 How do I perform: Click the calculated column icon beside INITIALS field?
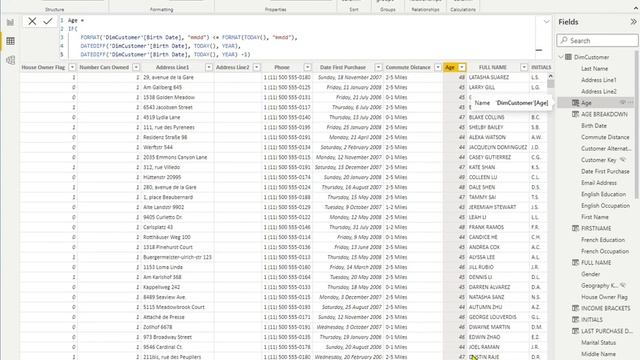pos(575,320)
